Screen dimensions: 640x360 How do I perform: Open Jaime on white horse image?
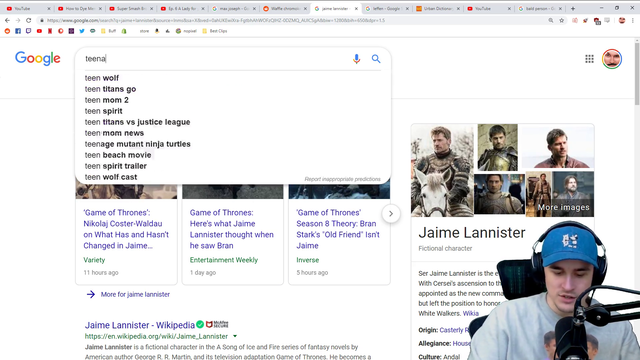442,170
